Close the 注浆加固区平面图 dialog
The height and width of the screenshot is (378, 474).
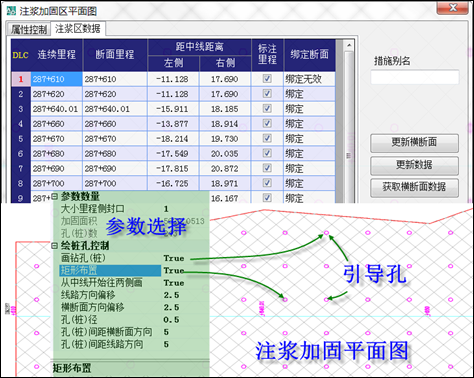tap(453, 8)
